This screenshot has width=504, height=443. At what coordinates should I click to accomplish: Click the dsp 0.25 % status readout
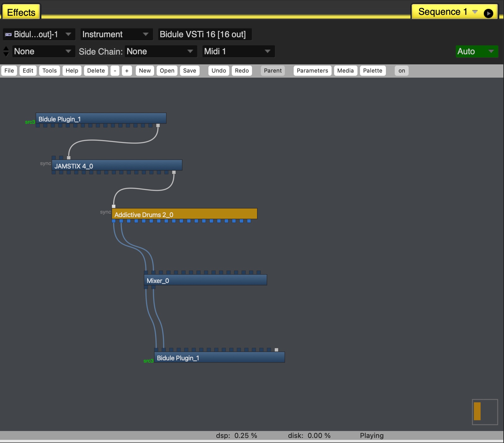237,436
